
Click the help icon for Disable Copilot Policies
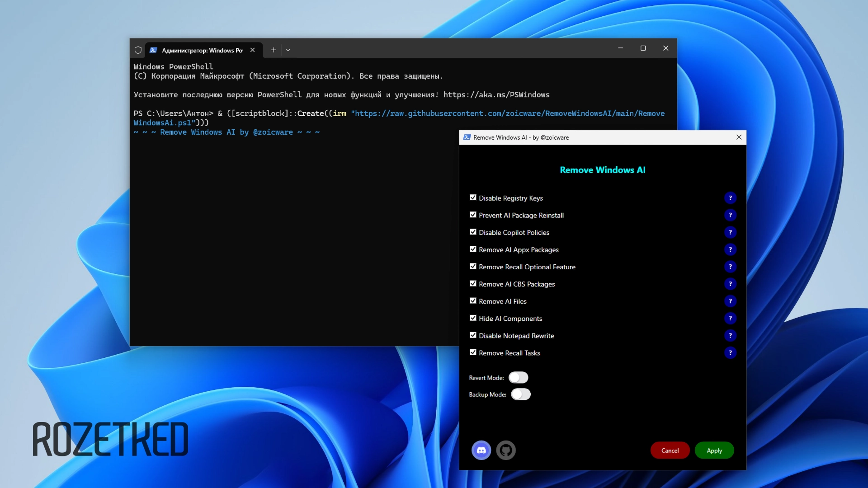[x=731, y=232]
